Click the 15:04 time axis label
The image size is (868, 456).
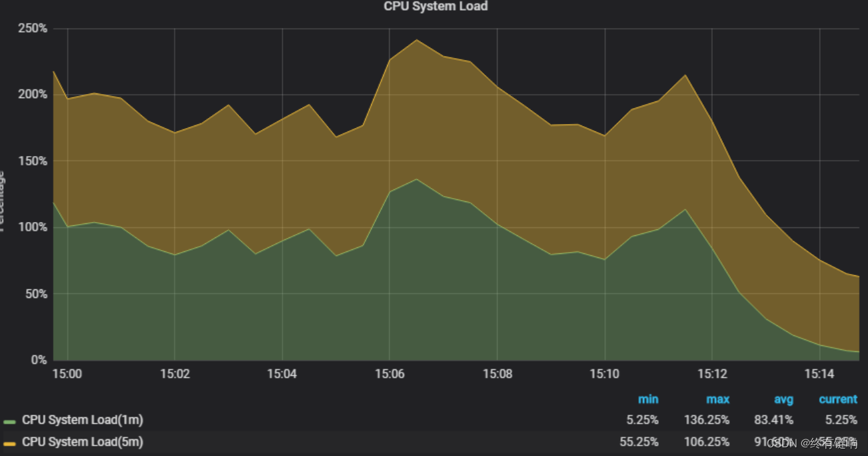click(x=282, y=374)
